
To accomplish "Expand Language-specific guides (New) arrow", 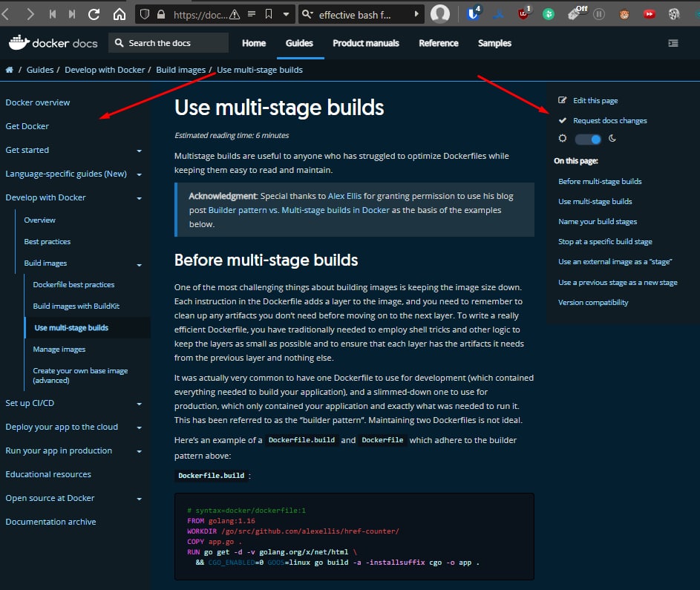I will click(x=140, y=174).
